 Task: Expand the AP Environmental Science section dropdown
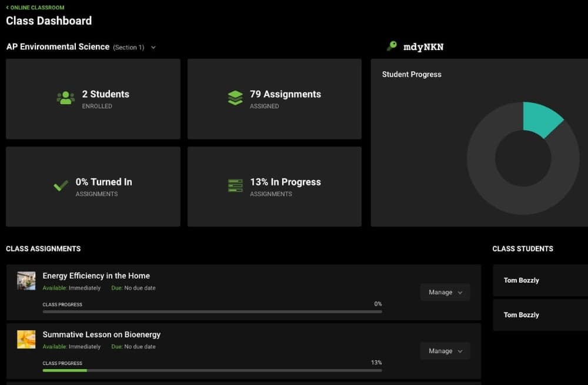click(x=153, y=47)
